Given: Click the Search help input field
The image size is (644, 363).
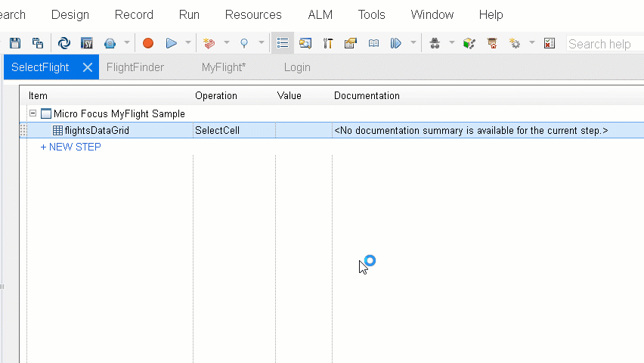Looking at the screenshot, I should pos(603,44).
